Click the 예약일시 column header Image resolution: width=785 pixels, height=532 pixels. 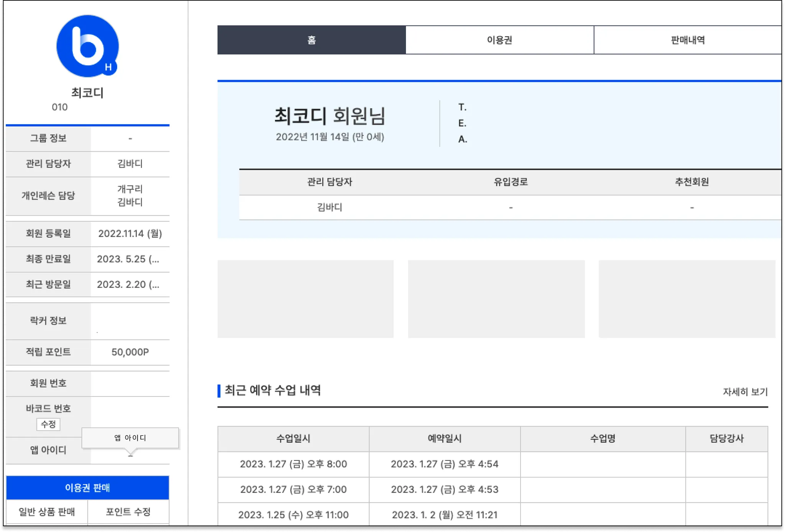tap(445, 439)
